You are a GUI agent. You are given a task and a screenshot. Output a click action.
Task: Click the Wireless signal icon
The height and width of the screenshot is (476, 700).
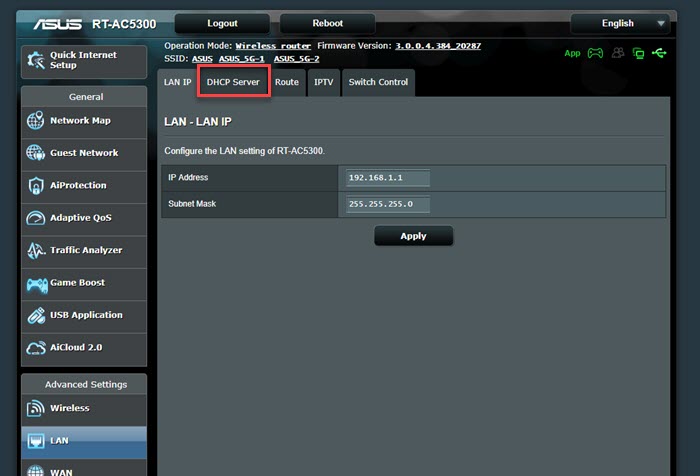tap(36, 408)
